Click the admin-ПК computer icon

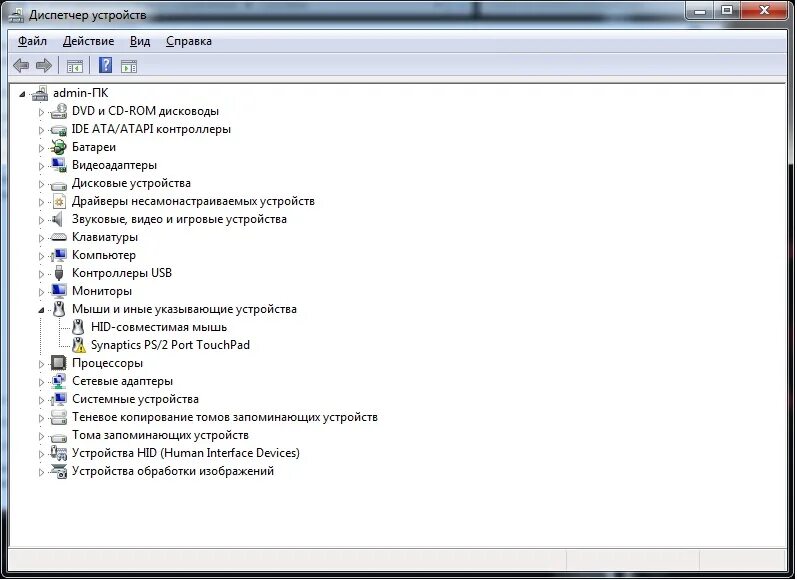(40, 93)
